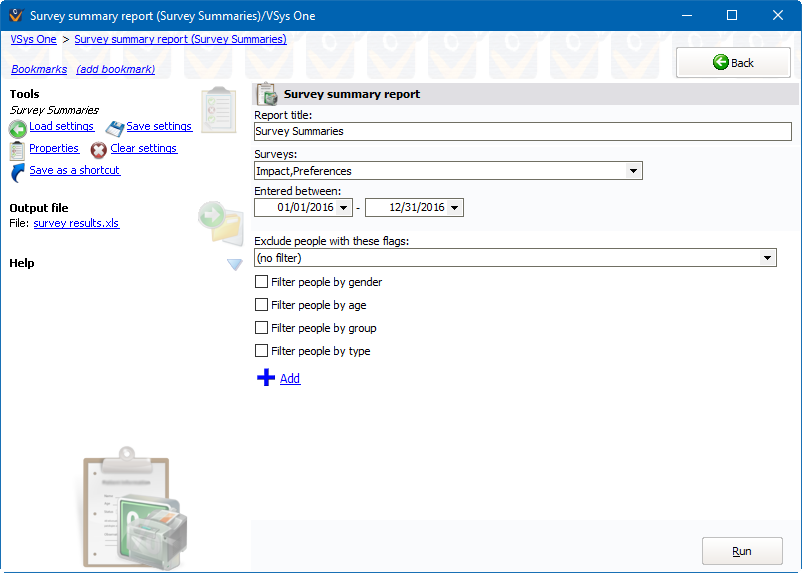Click the Report title text field
The width and height of the screenshot is (802, 573).
[523, 131]
